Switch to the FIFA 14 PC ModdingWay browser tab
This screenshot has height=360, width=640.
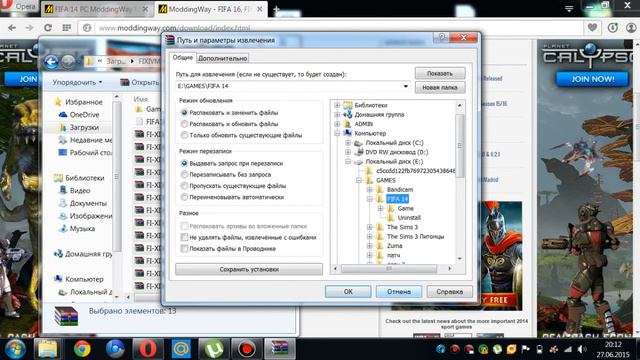click(96, 9)
